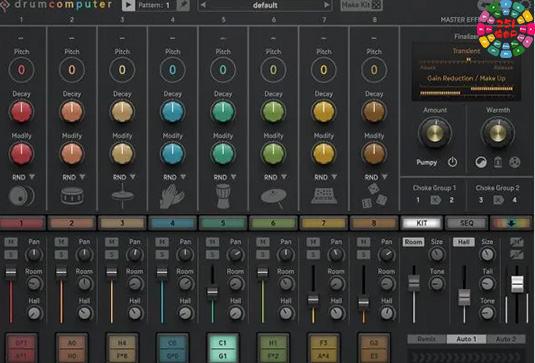
Task: Open the default preset name selector
Action: (x=265, y=5)
